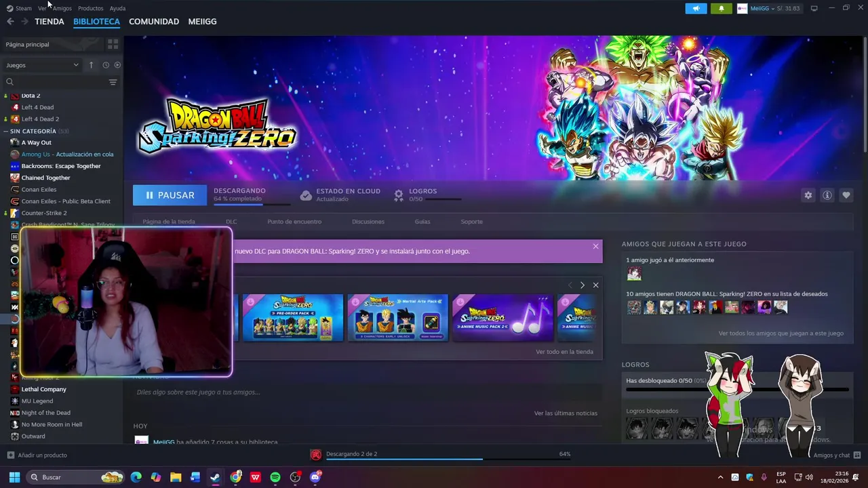Open Spotify from the taskbar
Screen dimensions: 868x488
(275, 477)
